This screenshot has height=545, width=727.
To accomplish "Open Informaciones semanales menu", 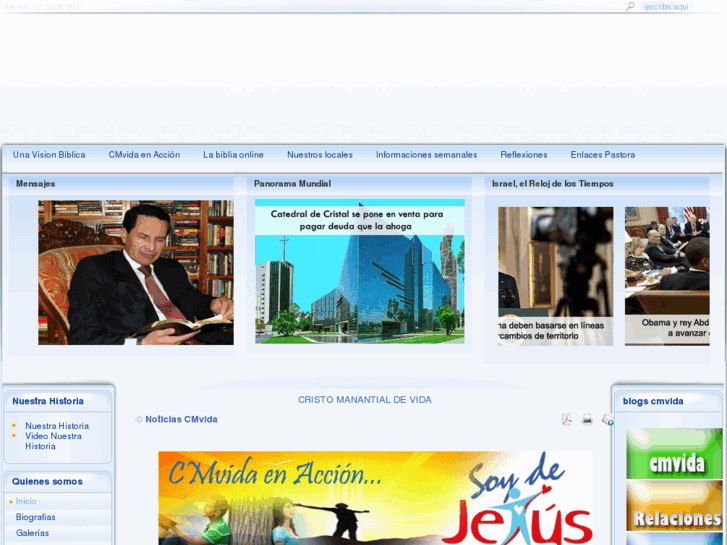I will tap(427, 155).
